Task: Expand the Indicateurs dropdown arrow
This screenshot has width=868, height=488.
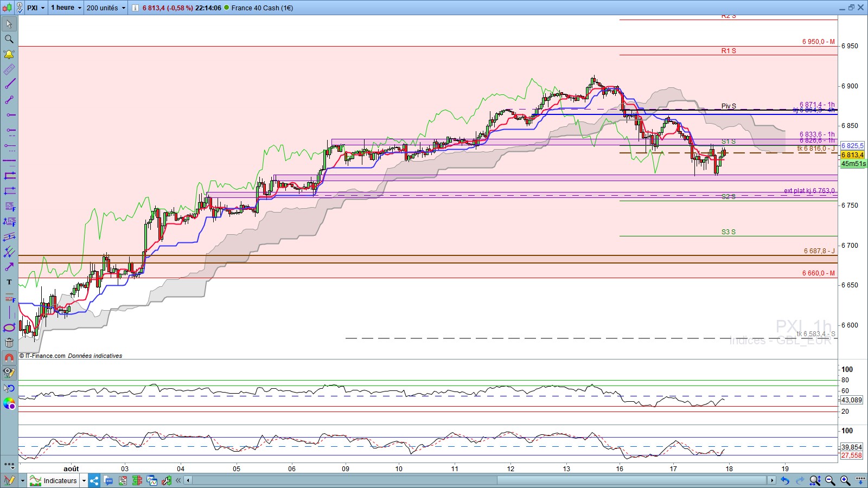Action: 84,480
